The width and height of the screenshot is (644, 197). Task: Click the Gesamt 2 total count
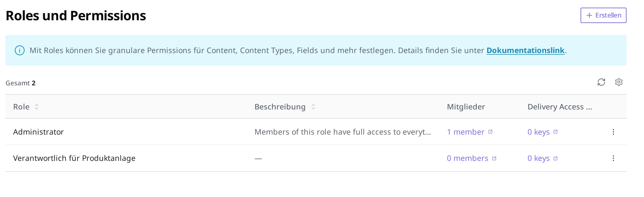(x=21, y=83)
